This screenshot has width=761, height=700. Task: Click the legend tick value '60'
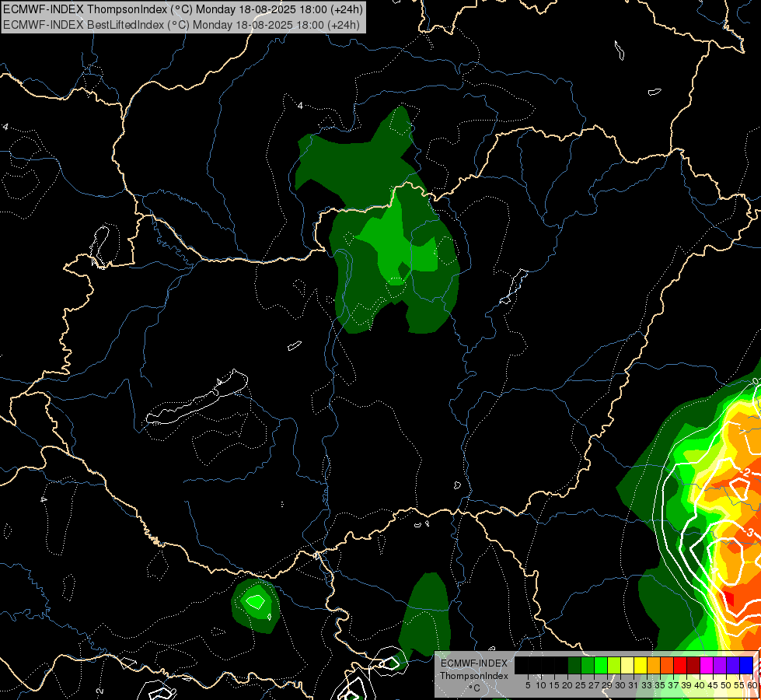pos(752,685)
